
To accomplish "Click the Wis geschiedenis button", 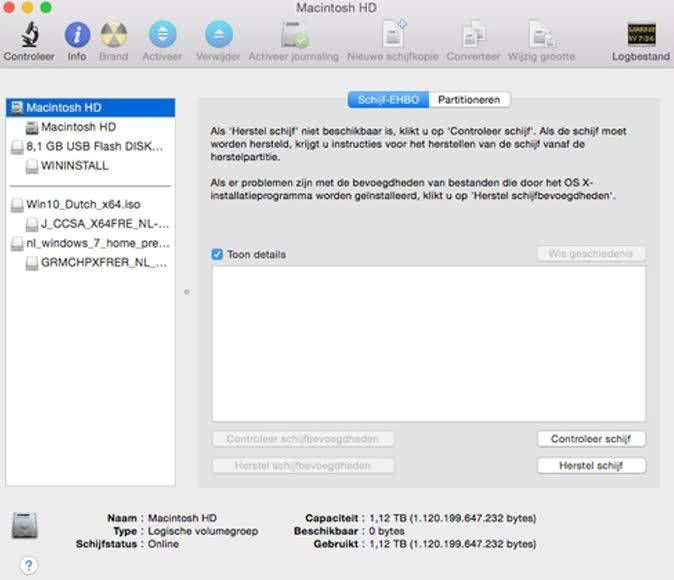I will click(591, 254).
